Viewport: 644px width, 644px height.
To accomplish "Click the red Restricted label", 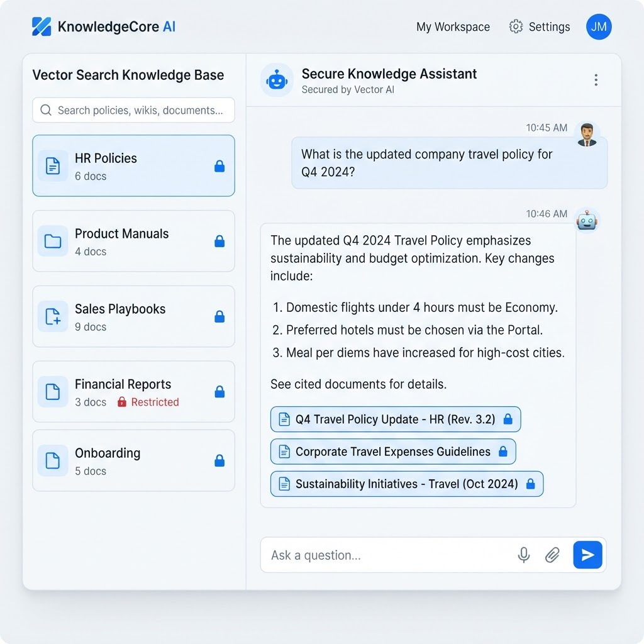I will (x=155, y=402).
